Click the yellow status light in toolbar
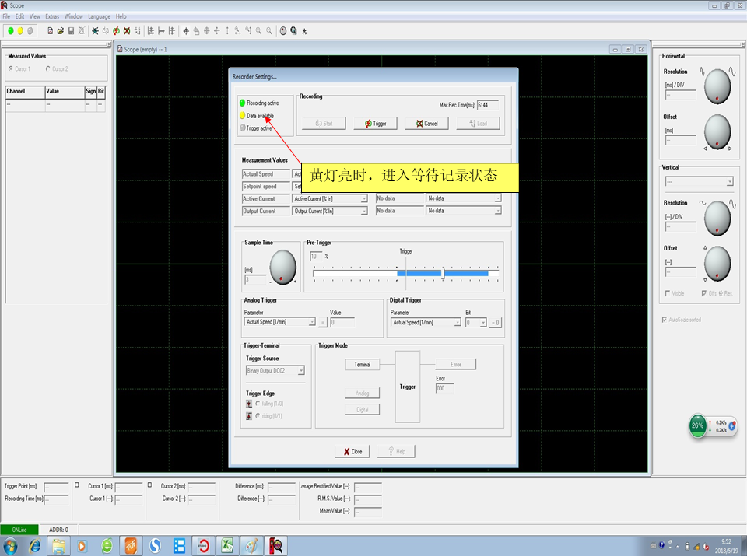The width and height of the screenshot is (747, 560). click(x=20, y=31)
